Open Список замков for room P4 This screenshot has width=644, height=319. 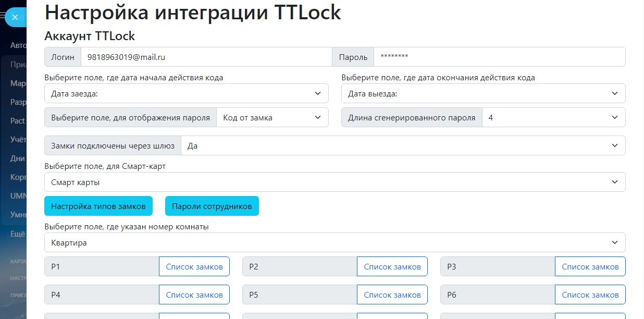[x=194, y=295]
